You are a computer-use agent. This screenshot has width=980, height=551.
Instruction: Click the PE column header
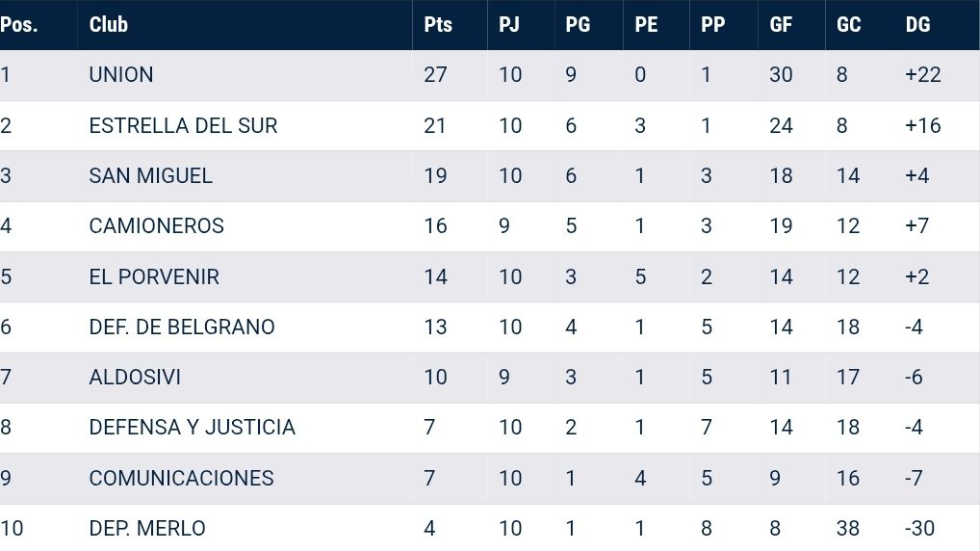(x=646, y=25)
